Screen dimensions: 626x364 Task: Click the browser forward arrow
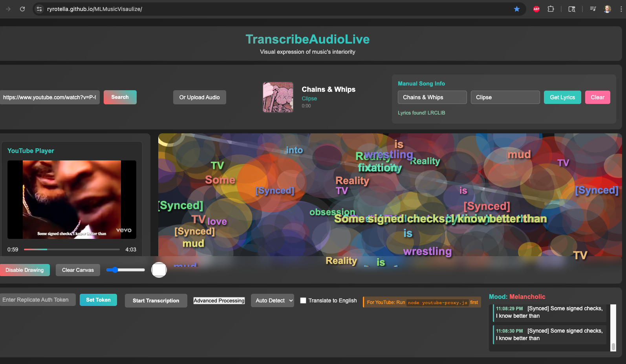pos(8,9)
